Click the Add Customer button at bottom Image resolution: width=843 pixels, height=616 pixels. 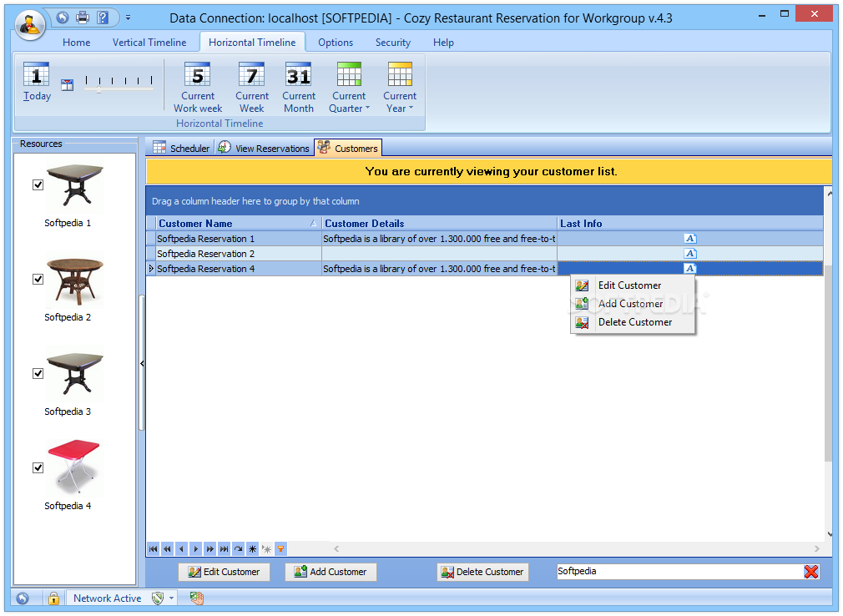tap(331, 572)
